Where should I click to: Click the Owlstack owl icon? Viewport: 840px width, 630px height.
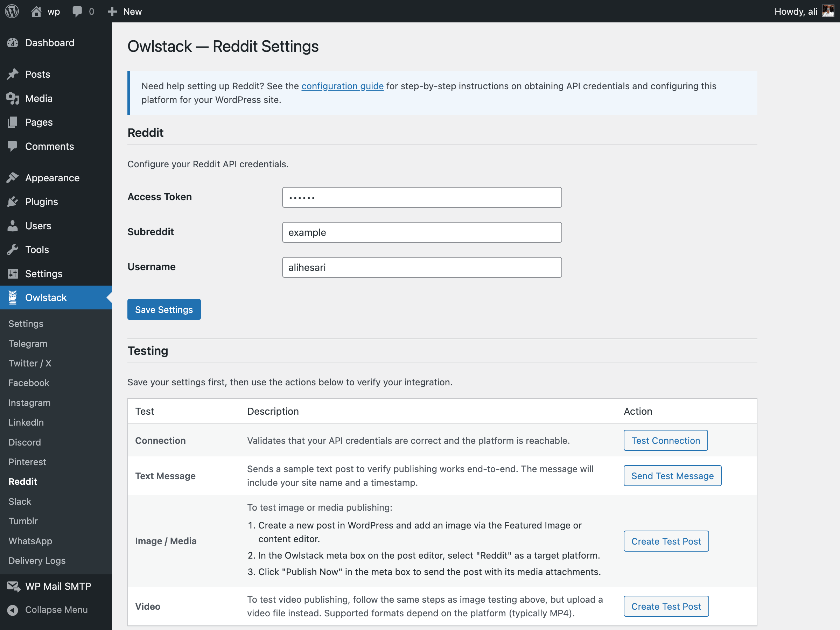(x=13, y=297)
